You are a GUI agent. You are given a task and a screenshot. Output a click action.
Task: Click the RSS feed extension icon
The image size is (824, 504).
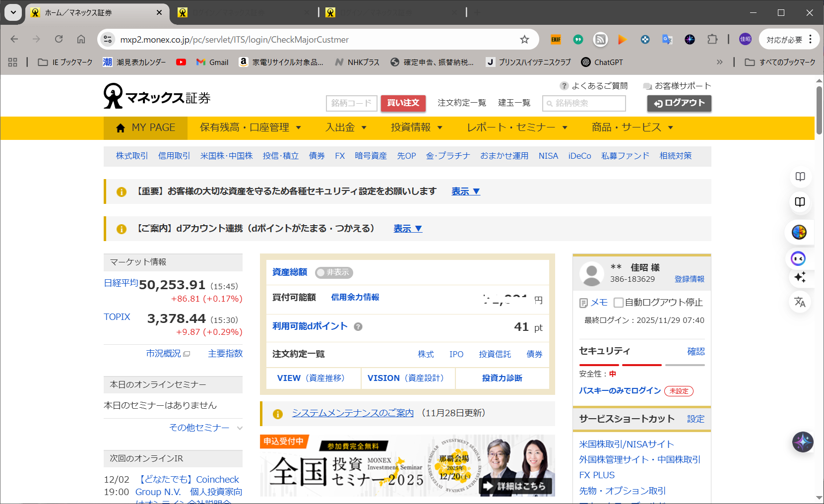pyautogui.click(x=600, y=40)
